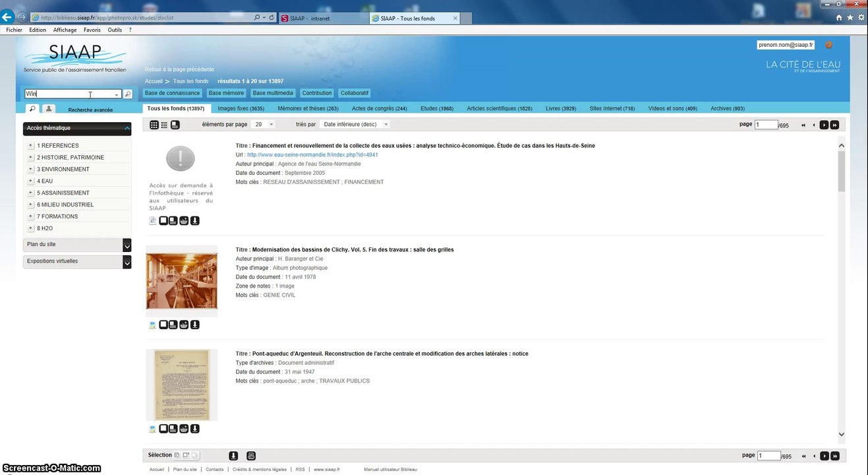
Task: Open the triés par sort dropdown
Action: (x=355, y=124)
